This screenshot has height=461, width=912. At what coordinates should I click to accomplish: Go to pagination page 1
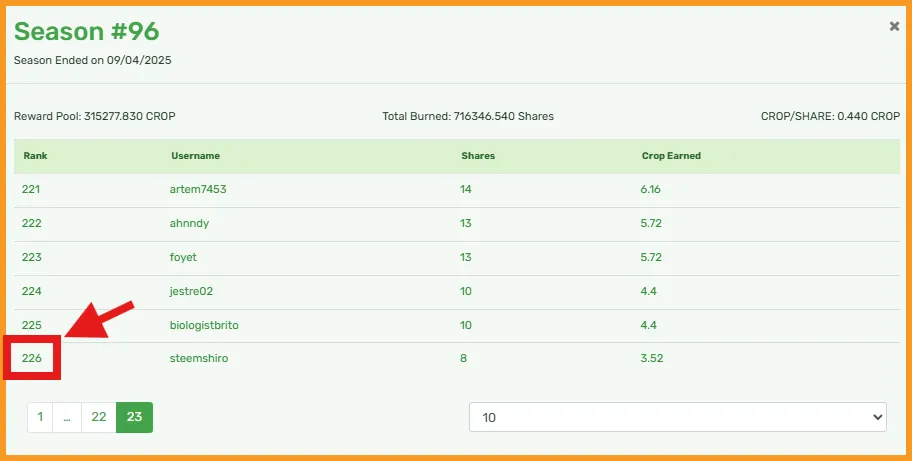40,417
